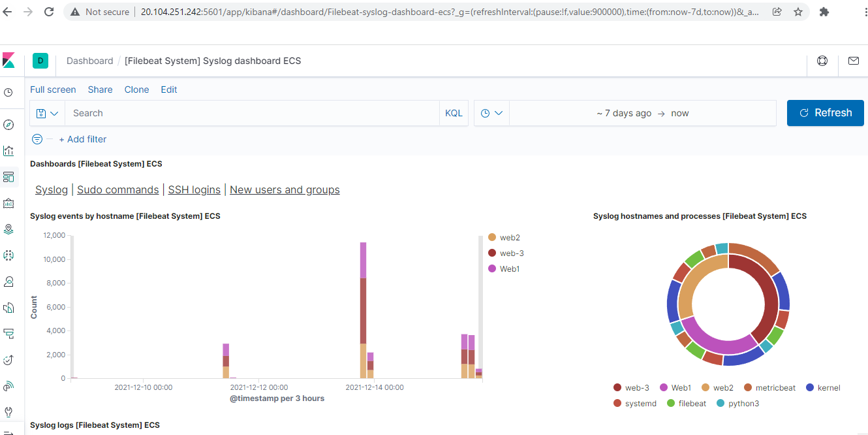
Task: Open the saved query dropdown
Action: point(47,112)
